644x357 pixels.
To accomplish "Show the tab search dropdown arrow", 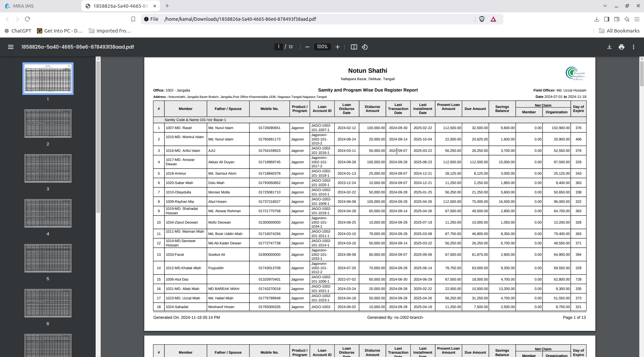I will [605, 6].
